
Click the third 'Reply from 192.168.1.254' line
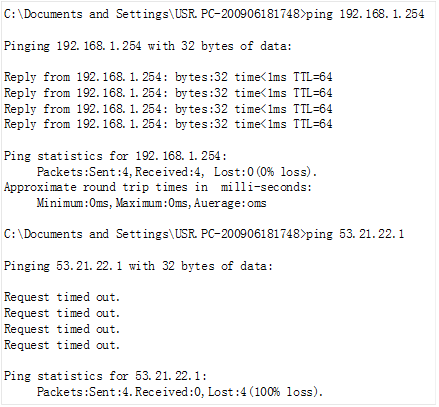168,109
